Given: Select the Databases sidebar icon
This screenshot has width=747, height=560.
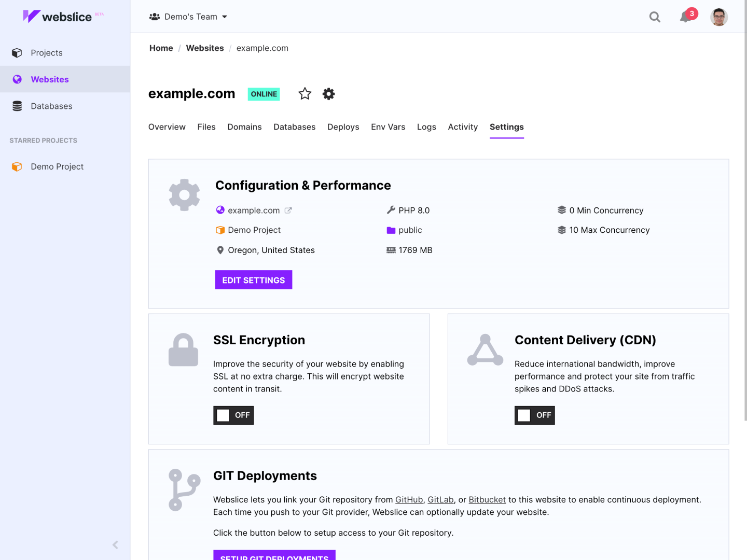Looking at the screenshot, I should 17,106.
